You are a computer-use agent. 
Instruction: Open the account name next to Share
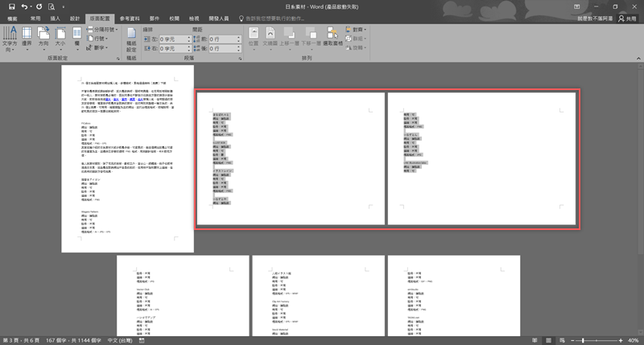595,18
